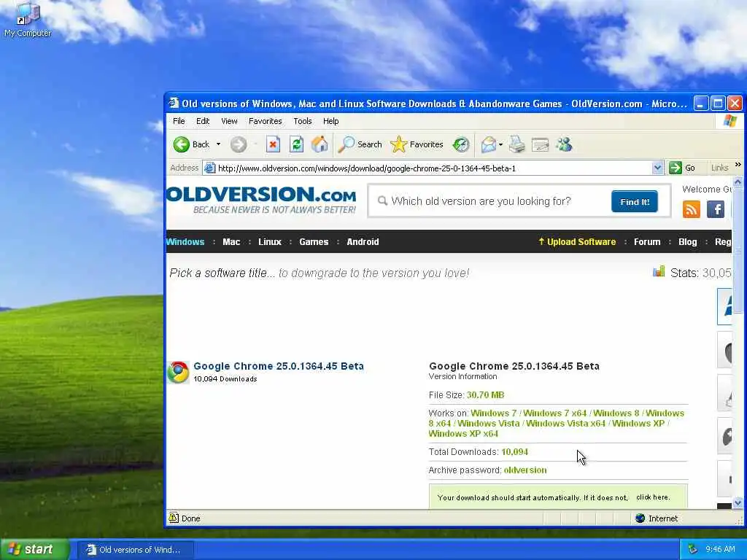This screenshot has width=747, height=560.
Task: Click the Google Chrome logo icon
Action: [x=178, y=373]
